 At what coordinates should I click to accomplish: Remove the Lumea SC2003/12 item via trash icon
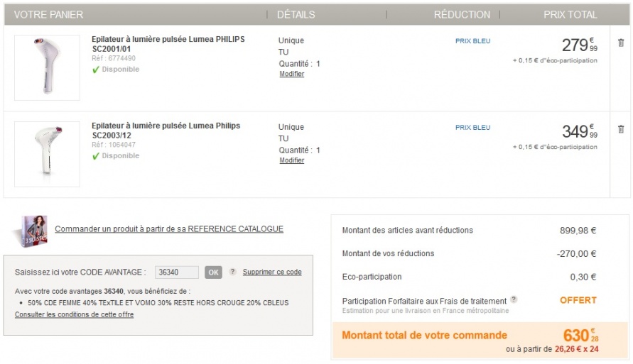621,129
